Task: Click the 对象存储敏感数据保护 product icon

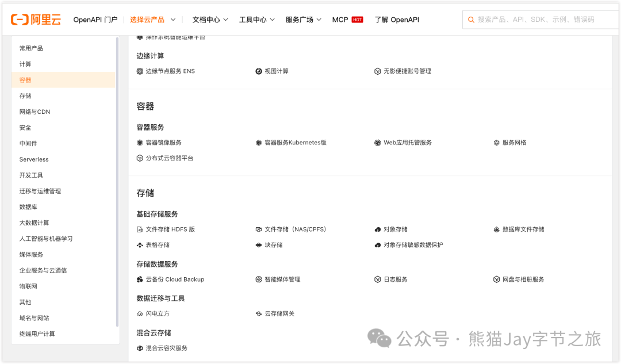Action: coord(377,245)
